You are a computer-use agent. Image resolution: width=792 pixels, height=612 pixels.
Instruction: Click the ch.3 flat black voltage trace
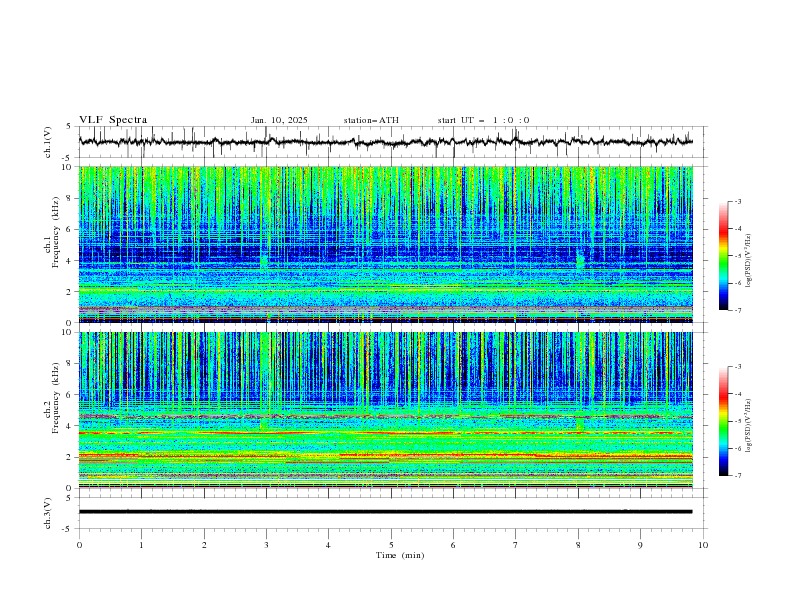[x=385, y=512]
